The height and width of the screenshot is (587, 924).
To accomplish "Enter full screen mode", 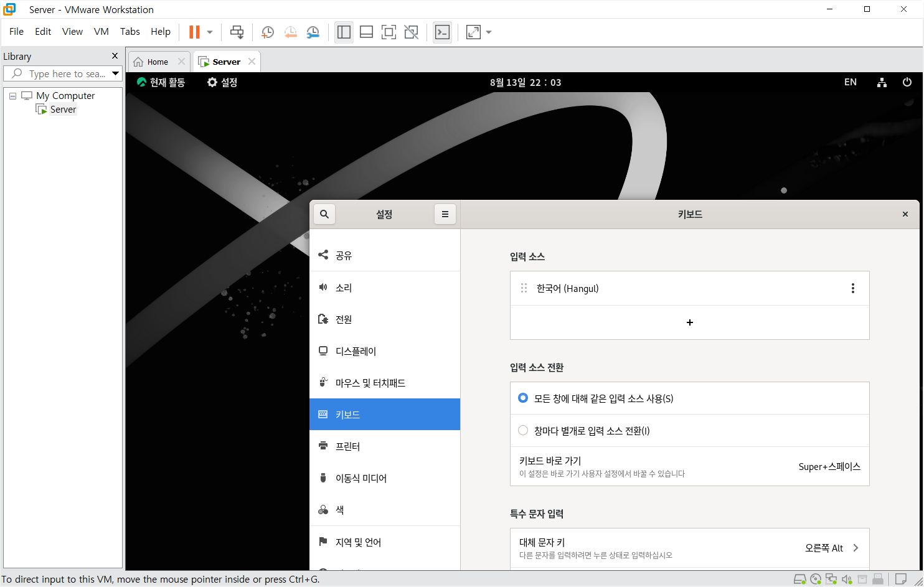I will coord(389,32).
